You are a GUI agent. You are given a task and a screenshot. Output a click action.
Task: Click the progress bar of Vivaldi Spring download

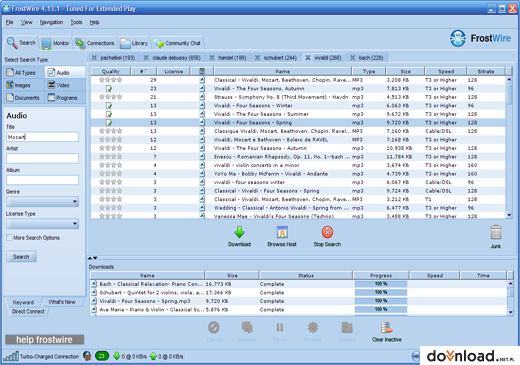[381, 301]
